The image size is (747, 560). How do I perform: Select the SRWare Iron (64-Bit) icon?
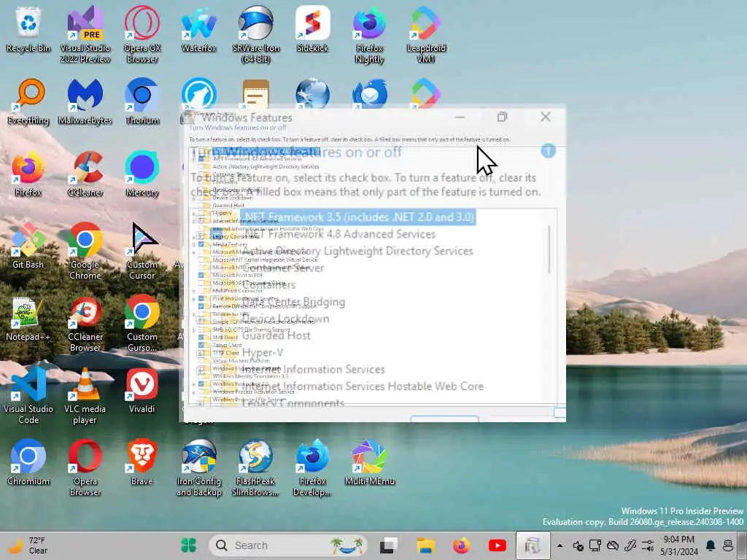[256, 35]
